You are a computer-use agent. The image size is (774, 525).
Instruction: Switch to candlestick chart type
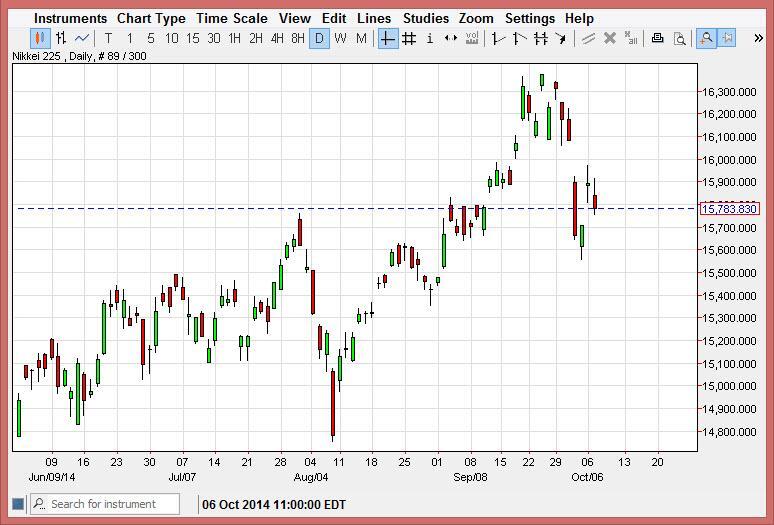coord(40,39)
